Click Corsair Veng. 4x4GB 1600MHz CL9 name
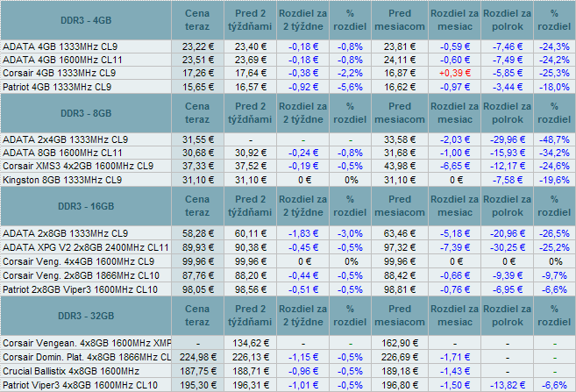This screenshot has width=576, height=392. pyautogui.click(x=79, y=261)
